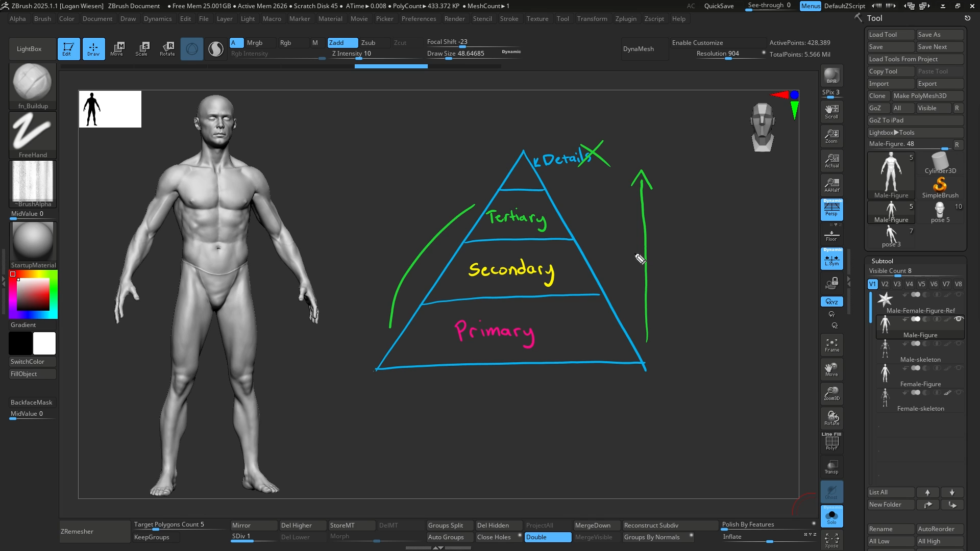Screen dimensions: 980x551
Task: Toggle visibility of the Male-Figure subtool eye icon
Action: point(959,318)
